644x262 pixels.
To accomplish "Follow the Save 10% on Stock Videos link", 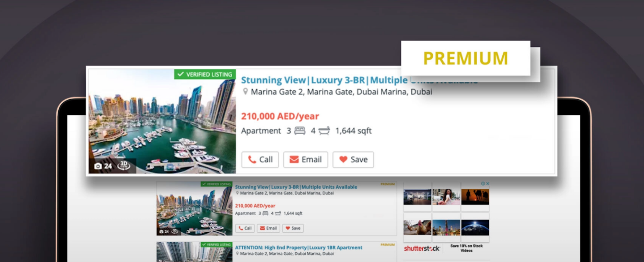I will (x=467, y=247).
